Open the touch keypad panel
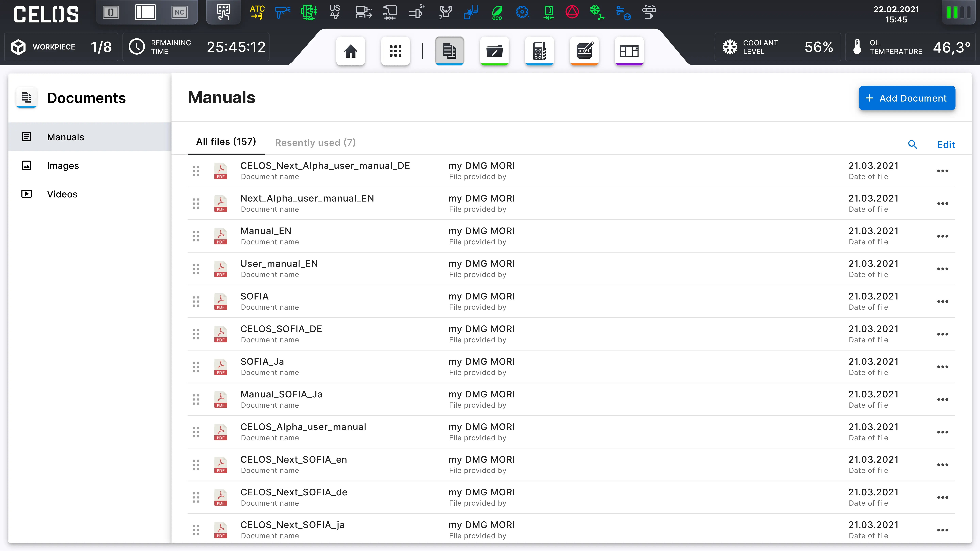980x551 pixels. click(223, 12)
